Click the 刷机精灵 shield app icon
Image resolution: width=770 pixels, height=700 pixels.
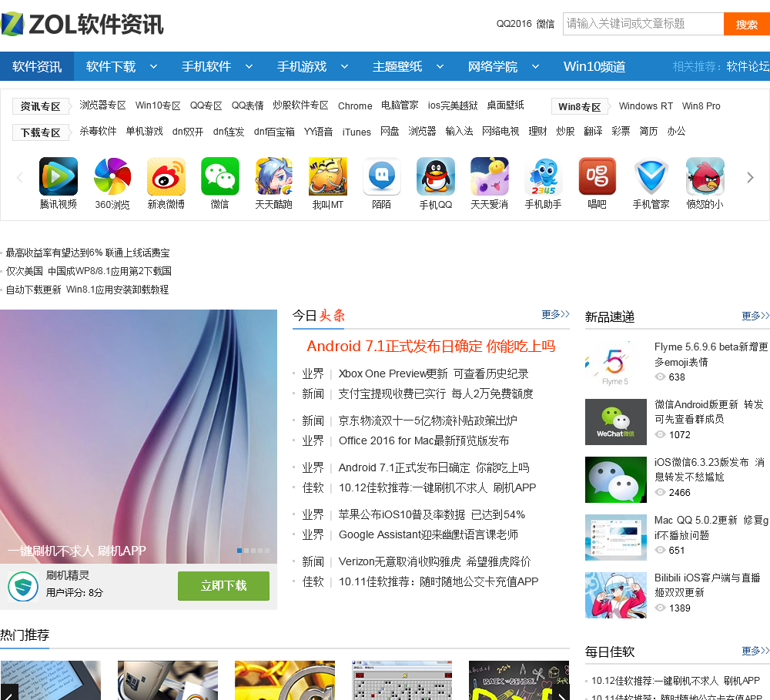click(x=23, y=587)
